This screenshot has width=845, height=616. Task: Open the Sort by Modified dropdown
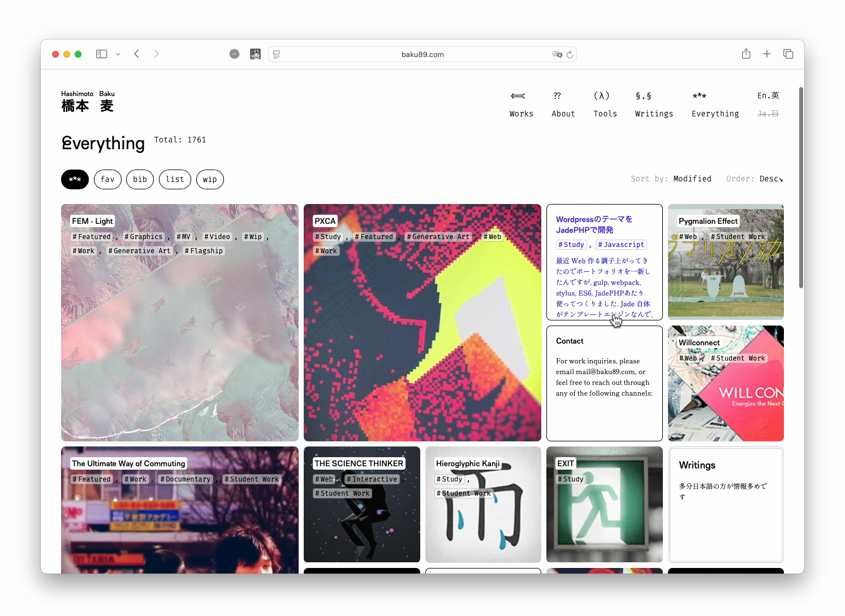(x=692, y=179)
